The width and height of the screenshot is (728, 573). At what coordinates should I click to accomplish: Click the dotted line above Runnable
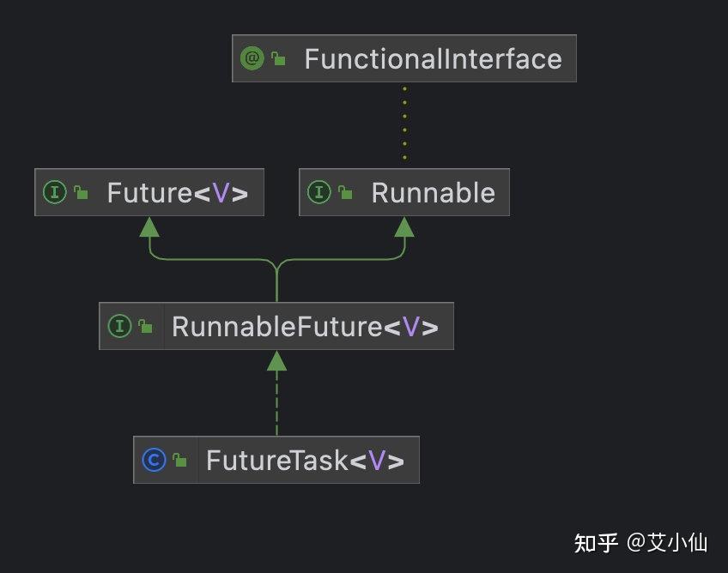tap(404, 122)
